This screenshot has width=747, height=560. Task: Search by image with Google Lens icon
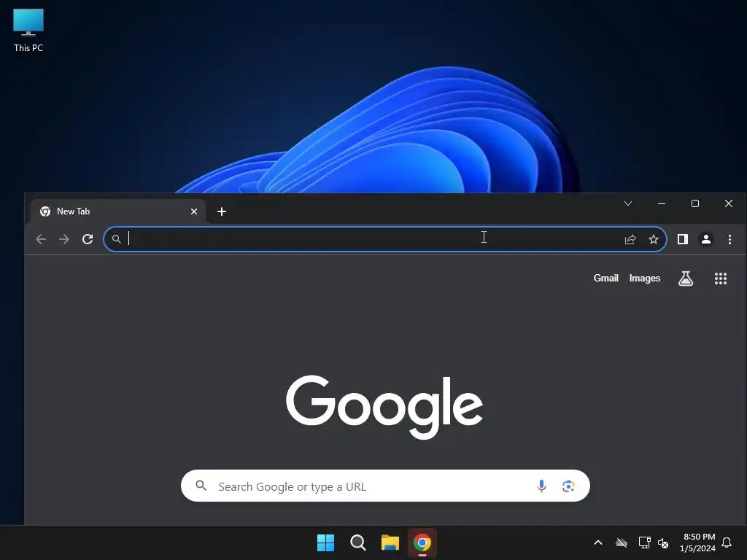pyautogui.click(x=568, y=486)
